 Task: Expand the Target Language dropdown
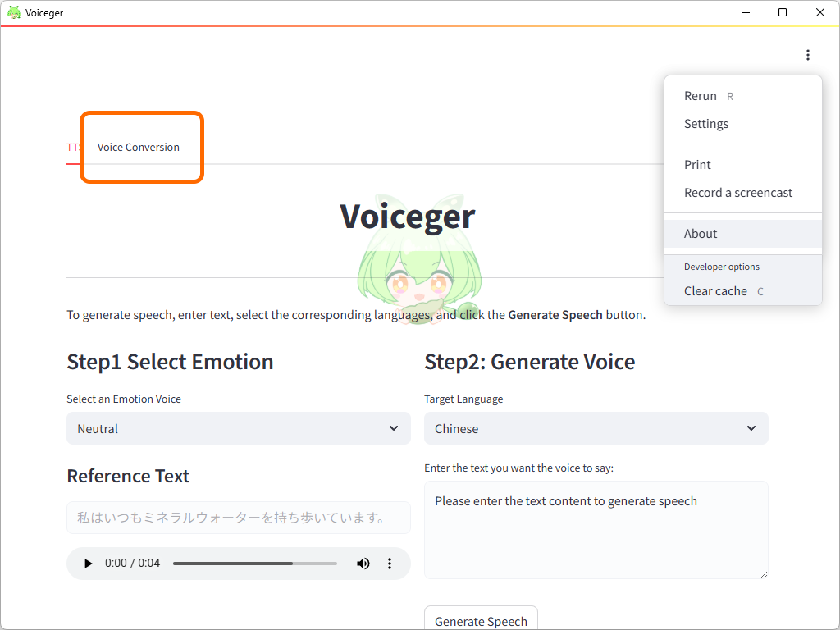coord(596,428)
